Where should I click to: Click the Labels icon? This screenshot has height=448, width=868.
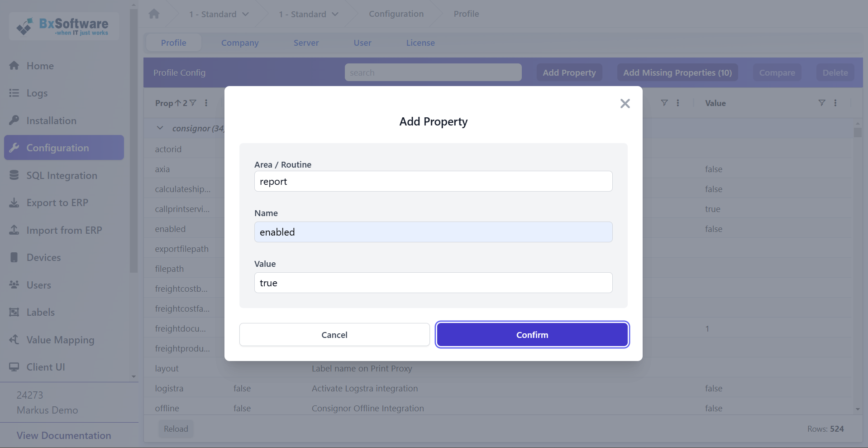pos(15,312)
